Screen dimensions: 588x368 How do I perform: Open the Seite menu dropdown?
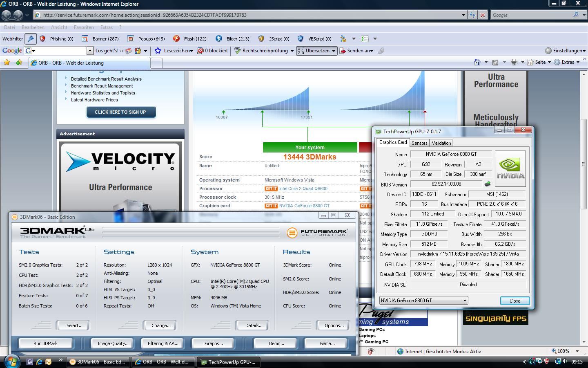[549, 62]
